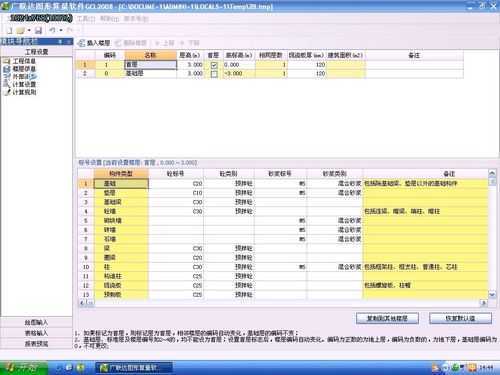Screen dimensions: 500x375
Task: Open 计算设置 in the sidebar
Action: (20, 84)
